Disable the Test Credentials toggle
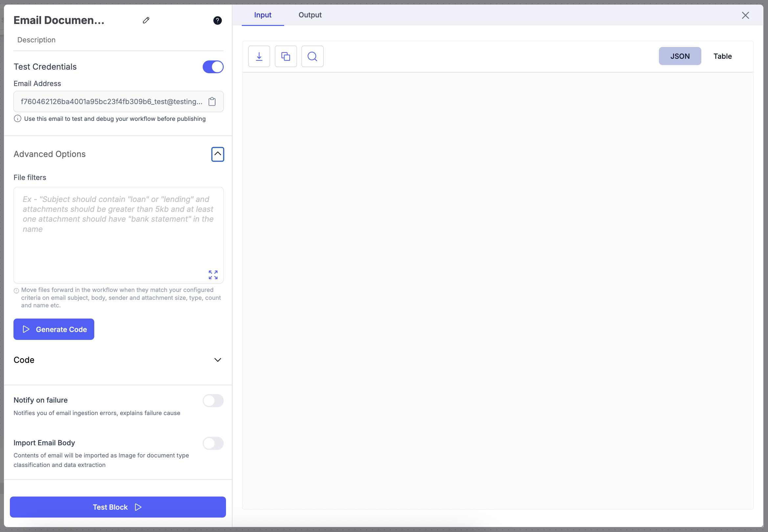The image size is (768, 532). pyautogui.click(x=213, y=67)
